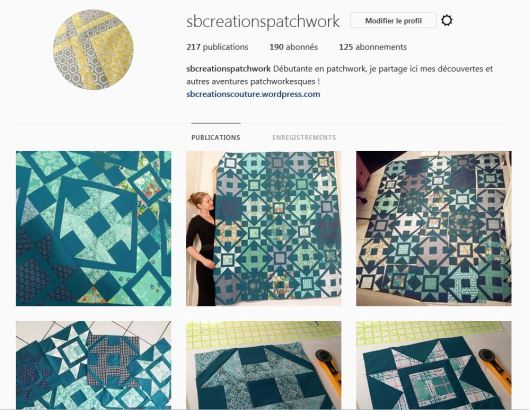
Task: Click the 217 publications count
Action: pos(217,47)
